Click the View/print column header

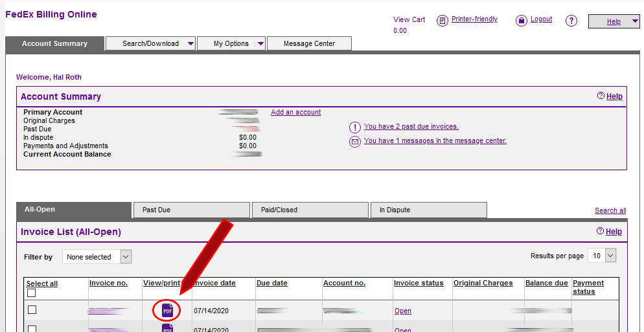161,283
